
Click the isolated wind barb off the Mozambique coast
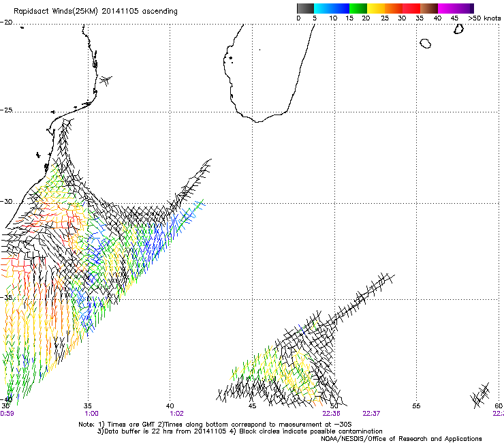(106, 80)
